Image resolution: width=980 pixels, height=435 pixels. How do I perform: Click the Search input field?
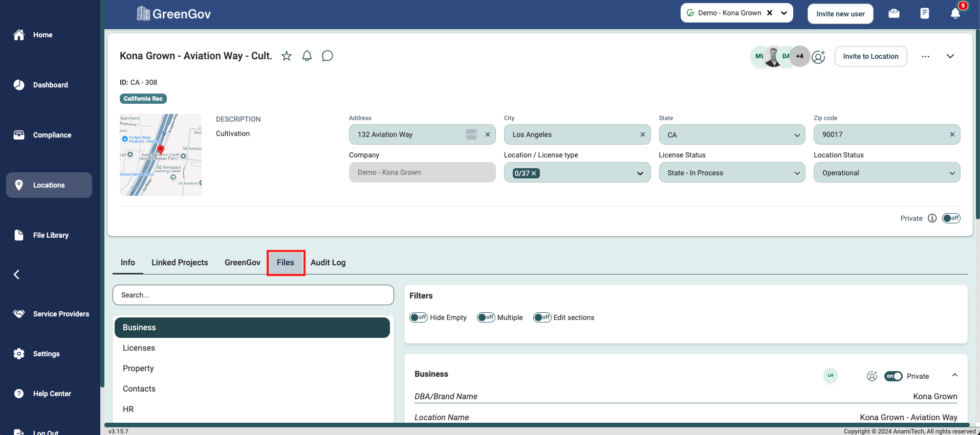tap(253, 295)
